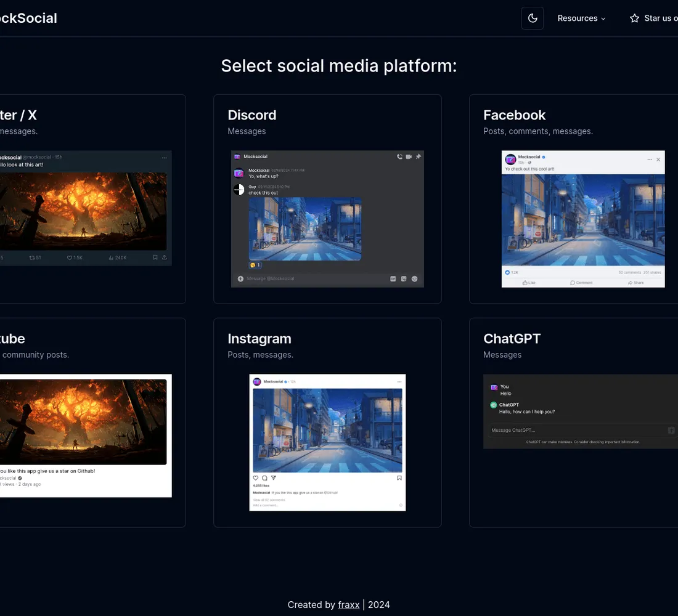Image resolution: width=678 pixels, height=616 pixels.
Task: Open the Resources dropdown menu
Action: coord(581,18)
